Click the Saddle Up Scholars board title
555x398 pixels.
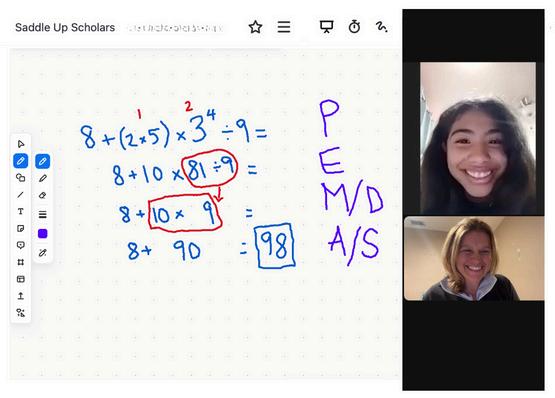click(65, 27)
